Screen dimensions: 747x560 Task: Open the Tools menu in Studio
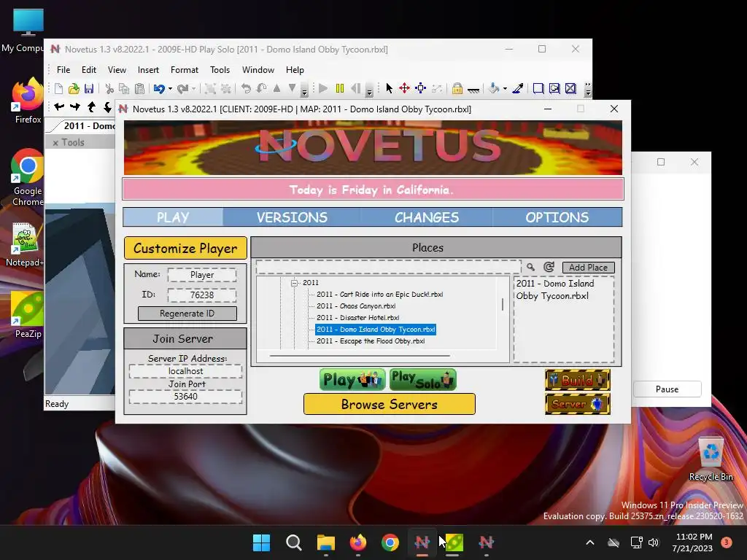(x=220, y=69)
